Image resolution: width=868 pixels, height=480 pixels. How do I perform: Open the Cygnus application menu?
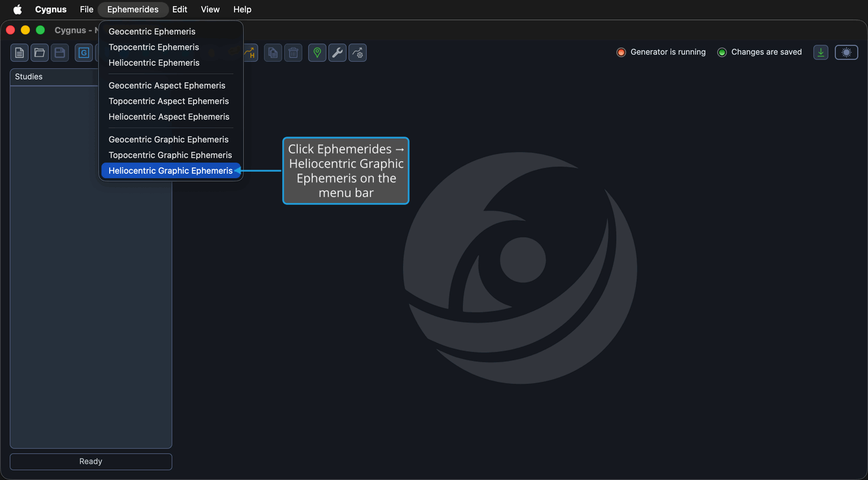[x=51, y=10]
